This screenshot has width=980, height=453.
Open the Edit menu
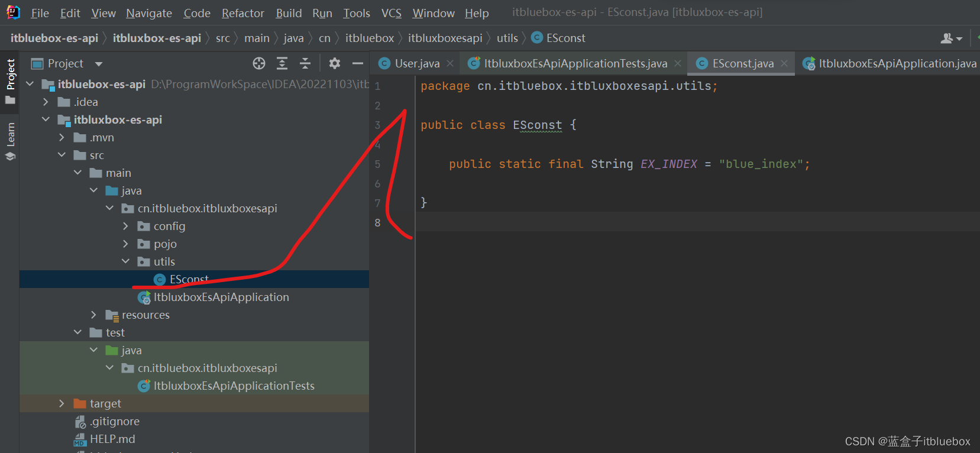pos(70,13)
